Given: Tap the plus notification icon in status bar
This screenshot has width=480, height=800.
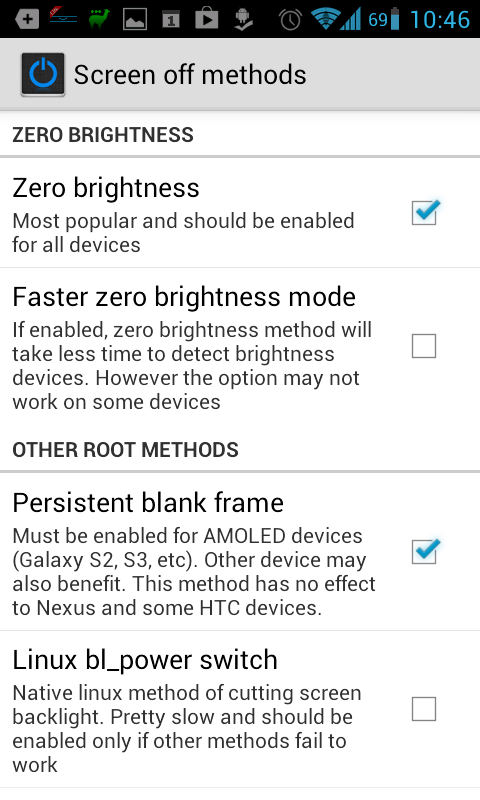Looking at the screenshot, I should click(27, 20).
